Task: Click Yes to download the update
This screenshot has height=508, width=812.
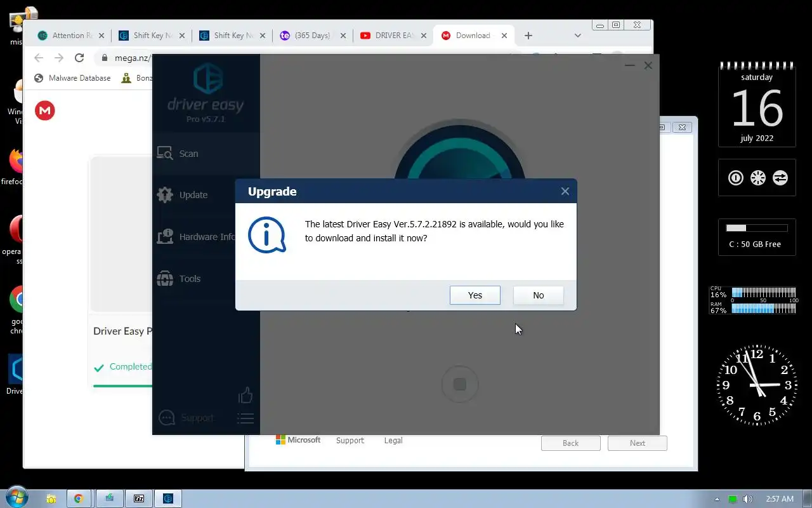Action: tap(475, 295)
